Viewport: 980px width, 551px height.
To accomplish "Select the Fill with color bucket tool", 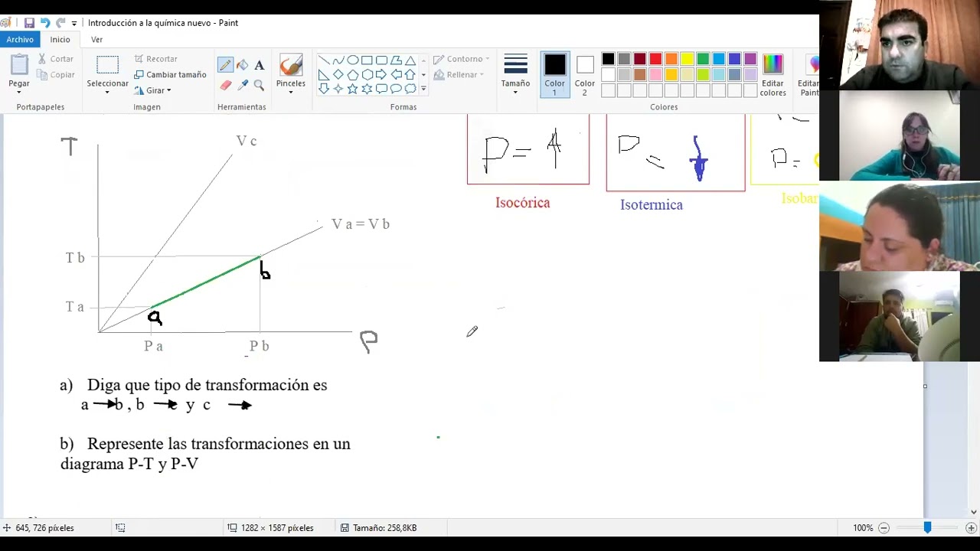I will tap(242, 65).
